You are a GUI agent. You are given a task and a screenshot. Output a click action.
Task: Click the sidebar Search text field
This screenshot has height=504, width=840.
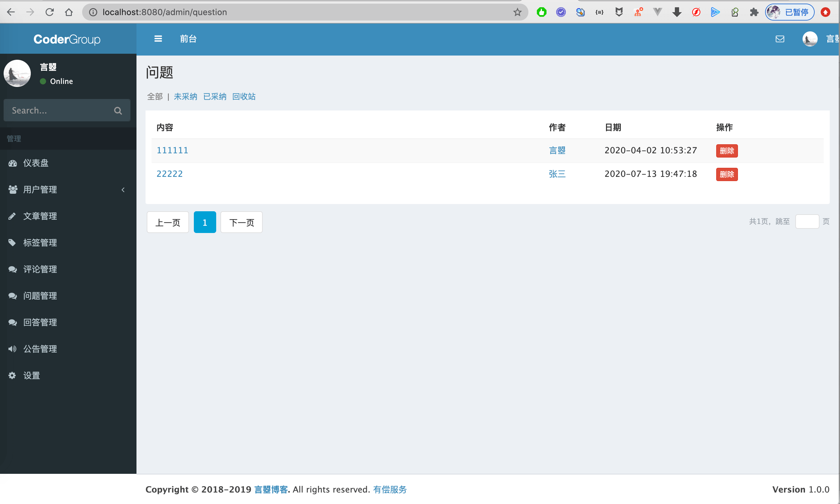click(58, 110)
